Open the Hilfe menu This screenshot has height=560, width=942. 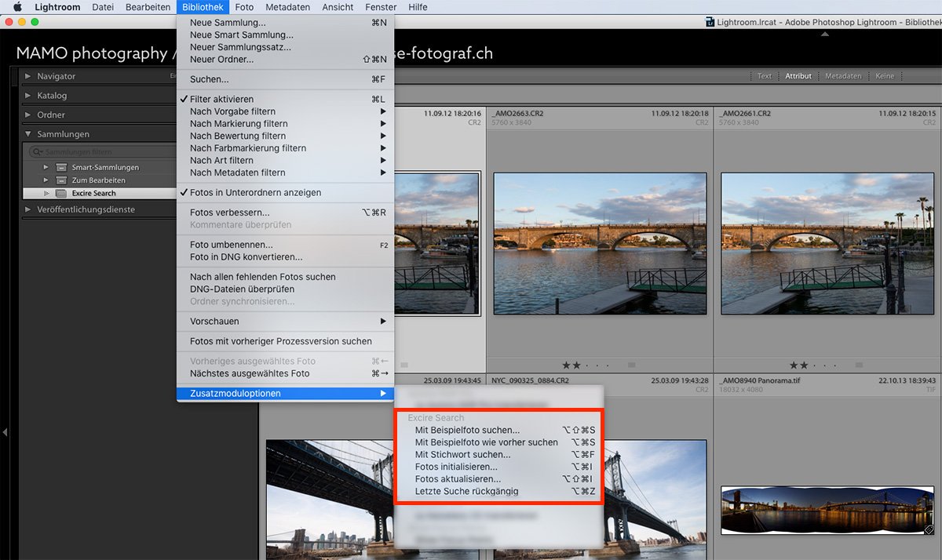(418, 7)
